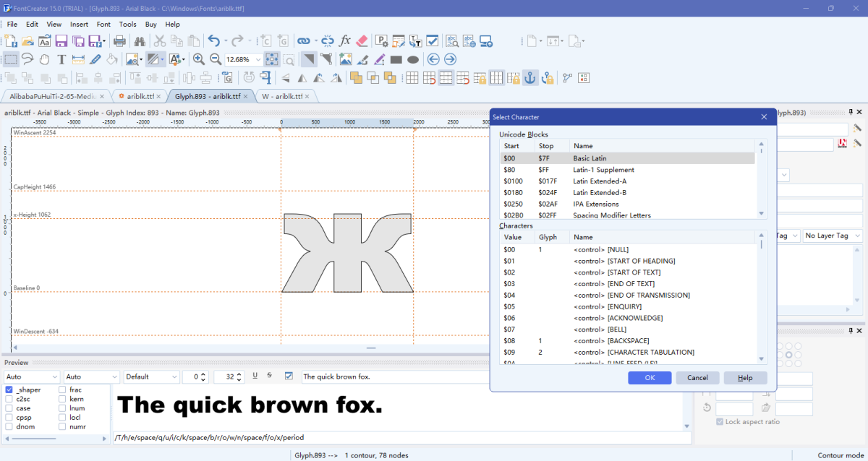Increase preview font size with the 32 stepper
Image resolution: width=868 pixels, height=461 pixels.
tap(239, 374)
